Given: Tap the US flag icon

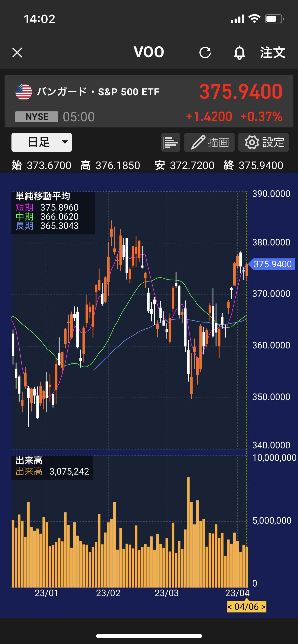Looking at the screenshot, I should coord(24,92).
